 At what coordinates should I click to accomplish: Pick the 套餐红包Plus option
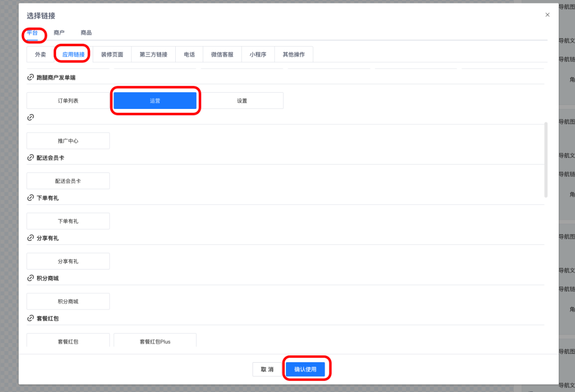click(155, 341)
